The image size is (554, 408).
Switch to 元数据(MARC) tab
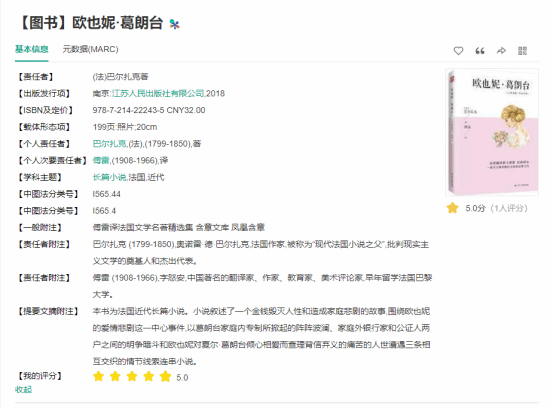(90, 49)
